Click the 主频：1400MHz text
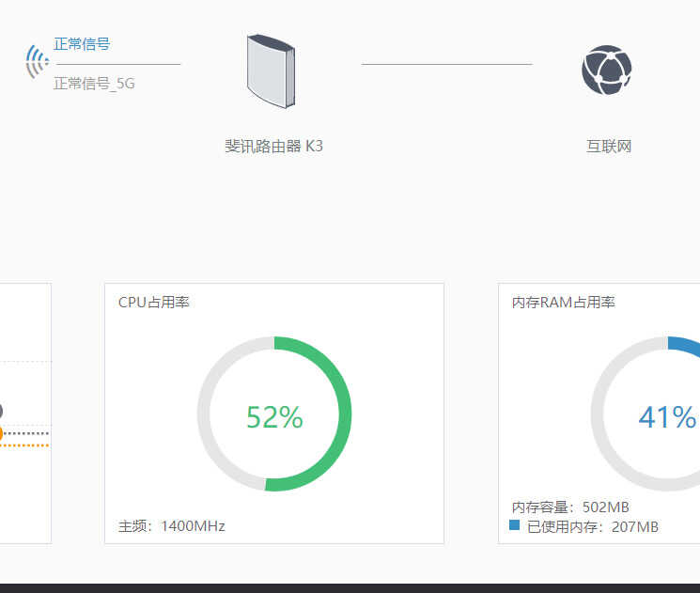The image size is (700, 593). coord(172,526)
